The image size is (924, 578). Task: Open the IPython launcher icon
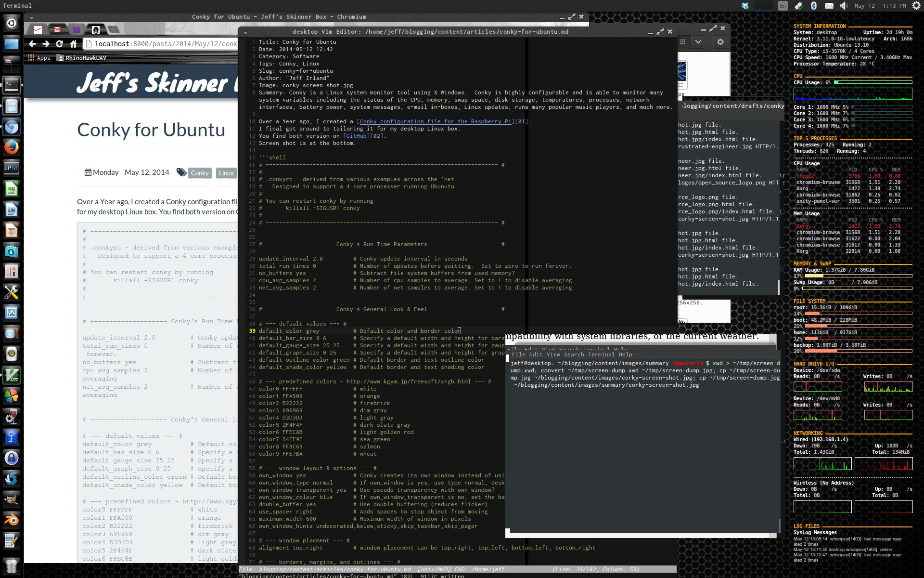12,168
